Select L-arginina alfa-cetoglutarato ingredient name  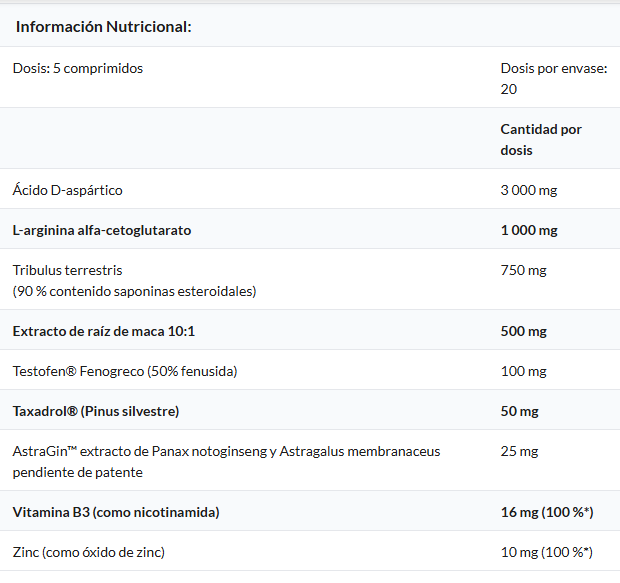pyautogui.click(x=102, y=230)
